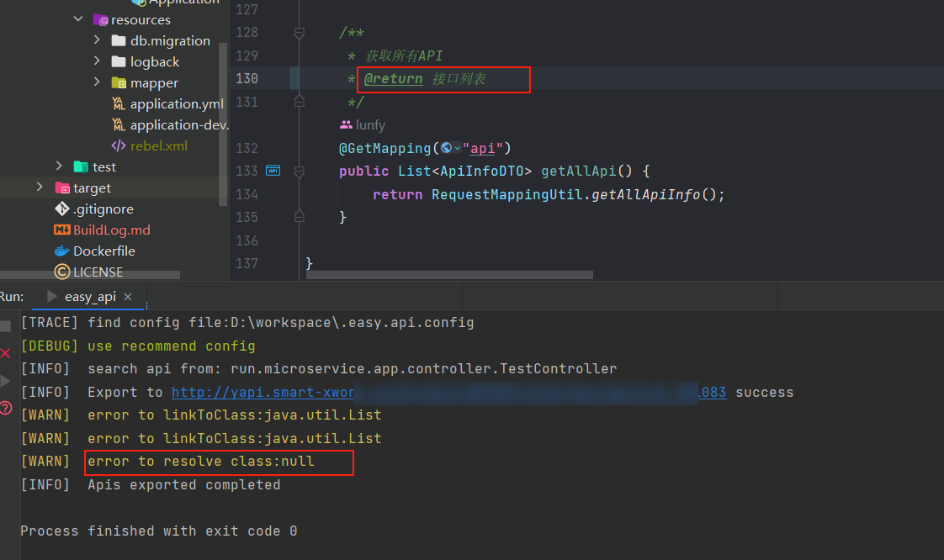Viewport: 944px width, 560px height.
Task: Click the API endpoint gutter icon on line 133
Action: click(x=273, y=171)
